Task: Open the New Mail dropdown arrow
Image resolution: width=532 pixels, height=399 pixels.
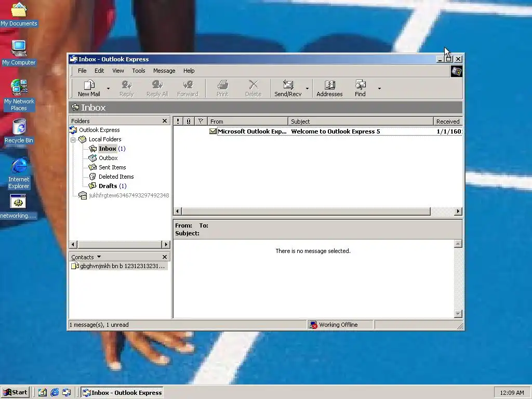Action: (x=108, y=88)
